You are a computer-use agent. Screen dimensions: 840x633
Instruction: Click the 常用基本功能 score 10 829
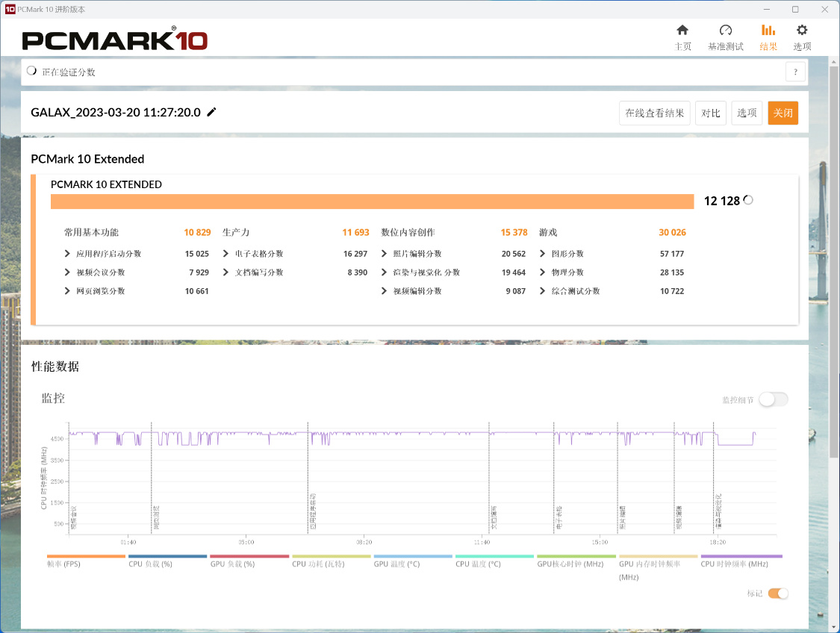click(x=197, y=232)
